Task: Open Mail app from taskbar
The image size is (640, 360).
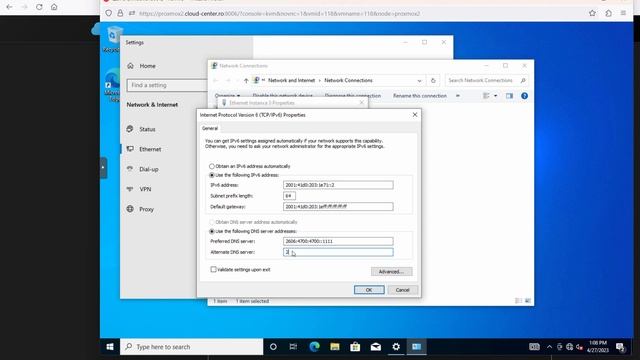Action: coord(376,347)
